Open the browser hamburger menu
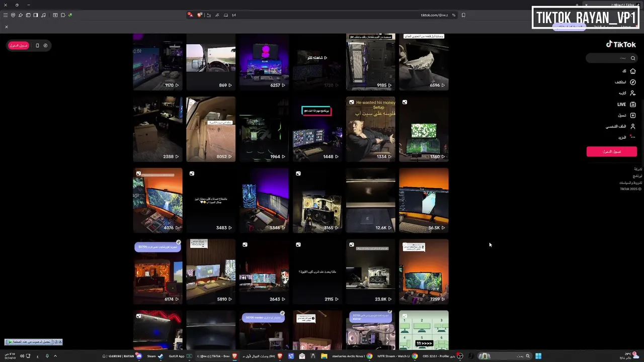This screenshot has width=644, height=362. 6,15
